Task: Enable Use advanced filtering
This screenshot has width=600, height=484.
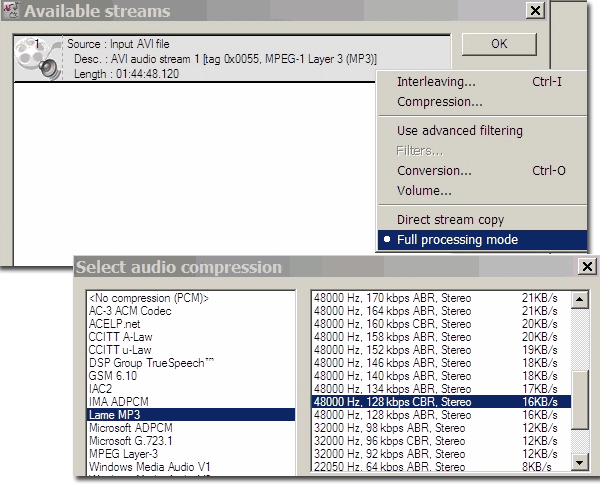Action: (482, 130)
